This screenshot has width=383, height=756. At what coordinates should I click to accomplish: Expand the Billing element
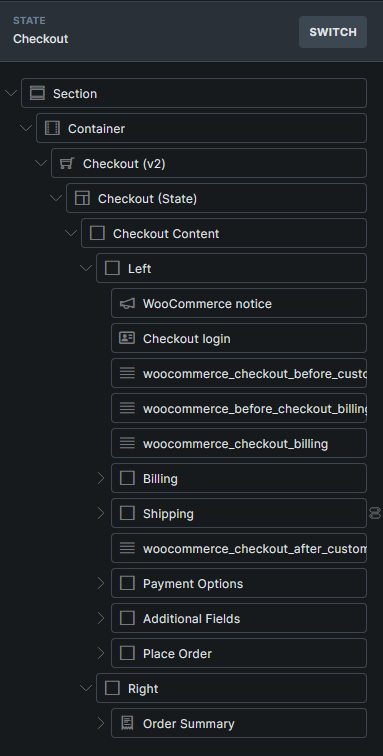coord(101,478)
